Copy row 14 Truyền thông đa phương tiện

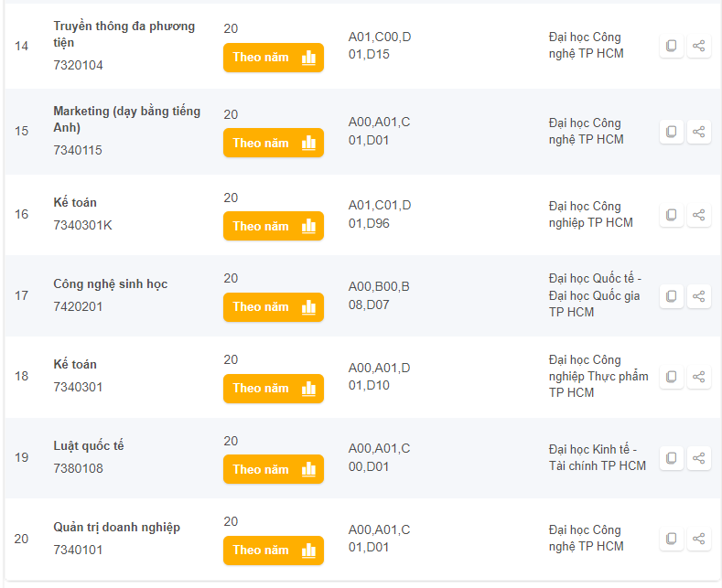672,46
